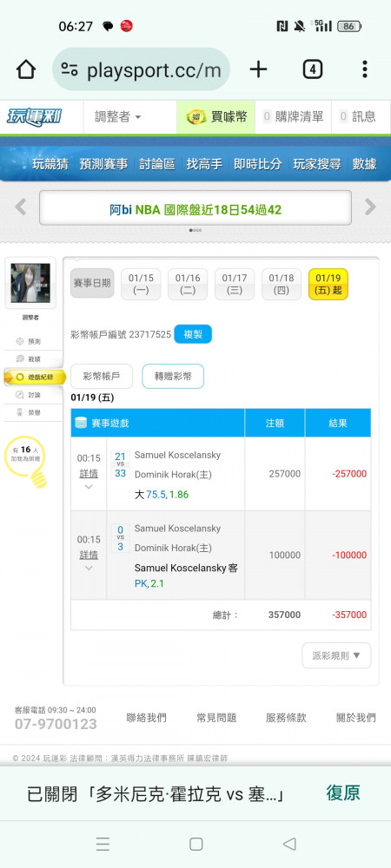391x868 pixels.
Task: Go to previous banner with left arrow
Action: click(21, 207)
